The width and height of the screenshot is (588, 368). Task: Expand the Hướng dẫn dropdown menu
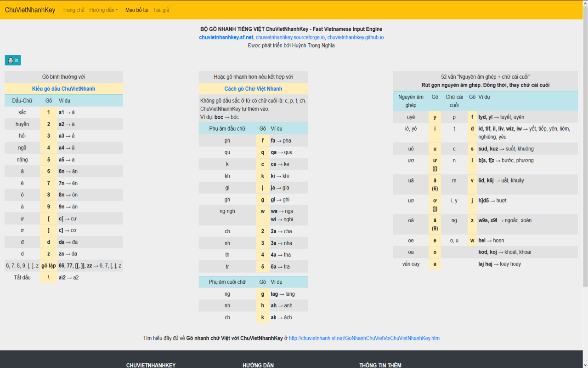click(104, 10)
